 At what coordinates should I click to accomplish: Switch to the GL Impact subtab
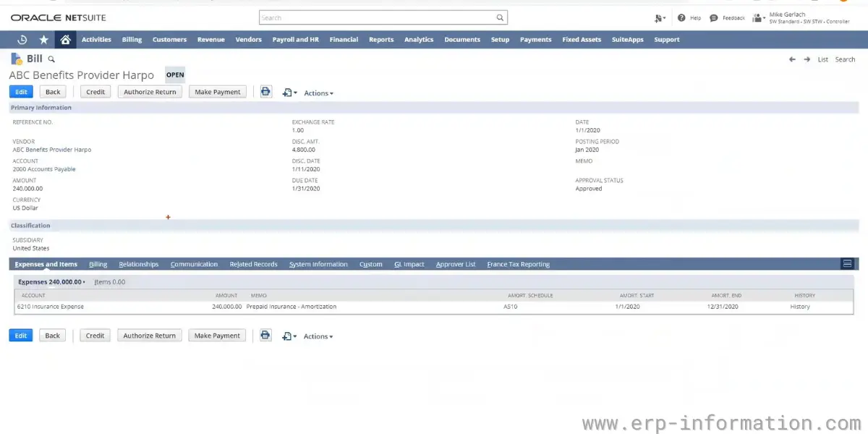409,264
